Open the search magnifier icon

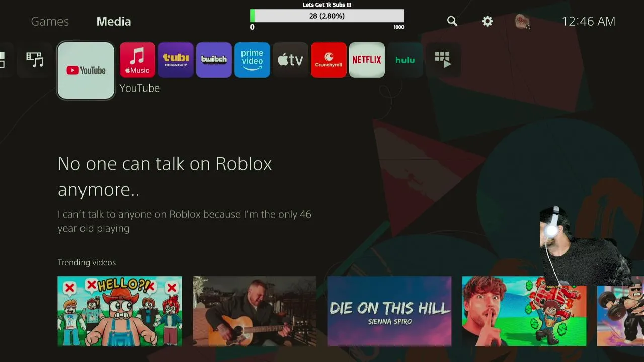(452, 21)
